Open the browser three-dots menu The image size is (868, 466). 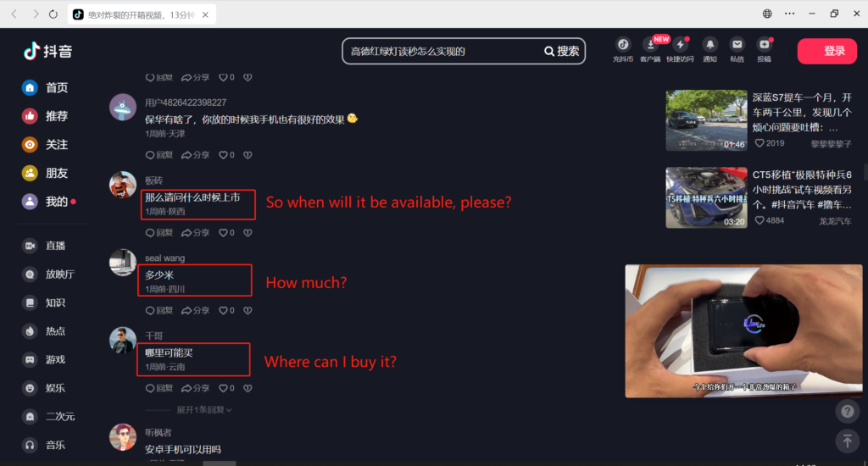coord(789,14)
